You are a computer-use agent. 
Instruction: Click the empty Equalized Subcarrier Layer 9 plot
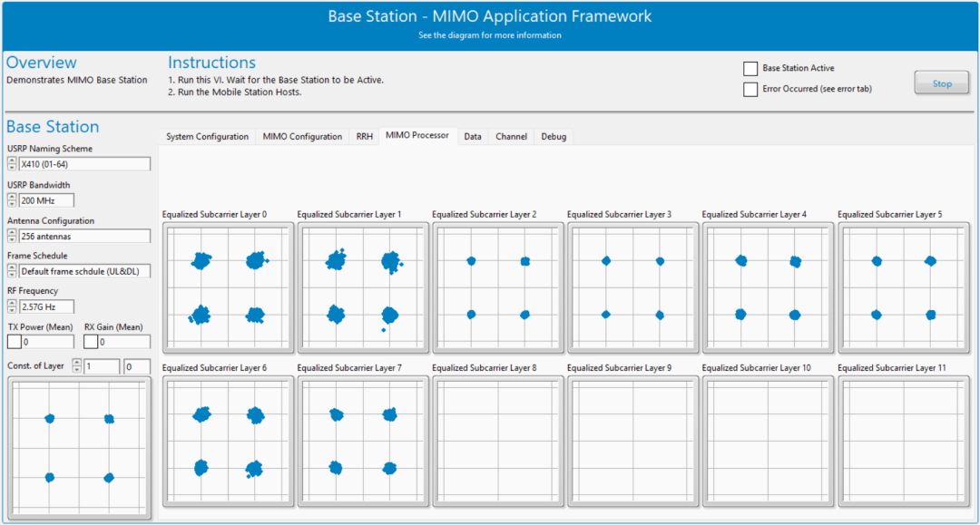[633, 441]
